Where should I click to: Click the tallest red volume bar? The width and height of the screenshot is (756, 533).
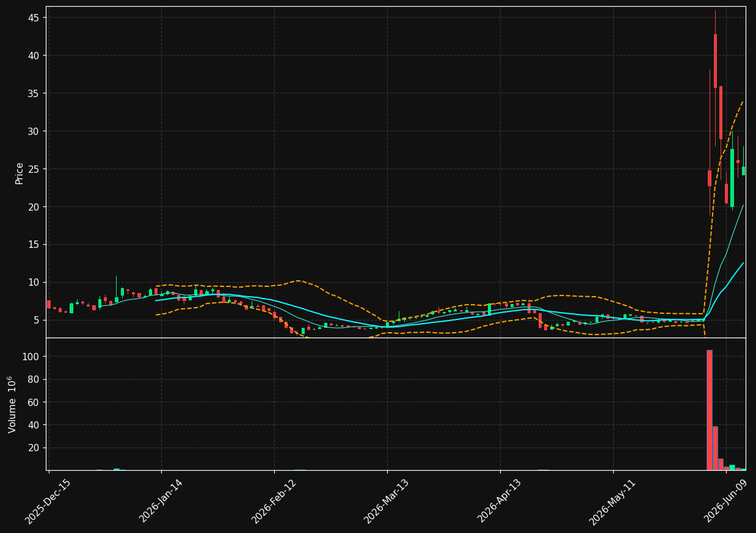pyautogui.click(x=710, y=410)
